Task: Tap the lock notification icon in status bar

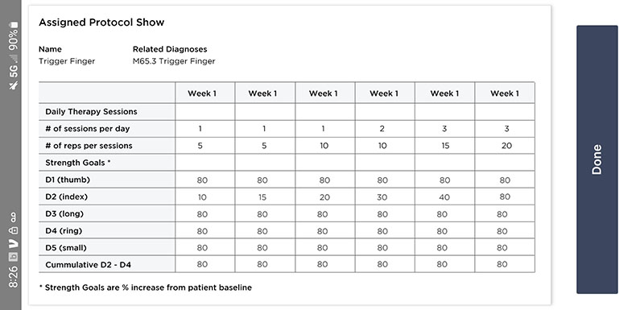Action: pos(14,230)
